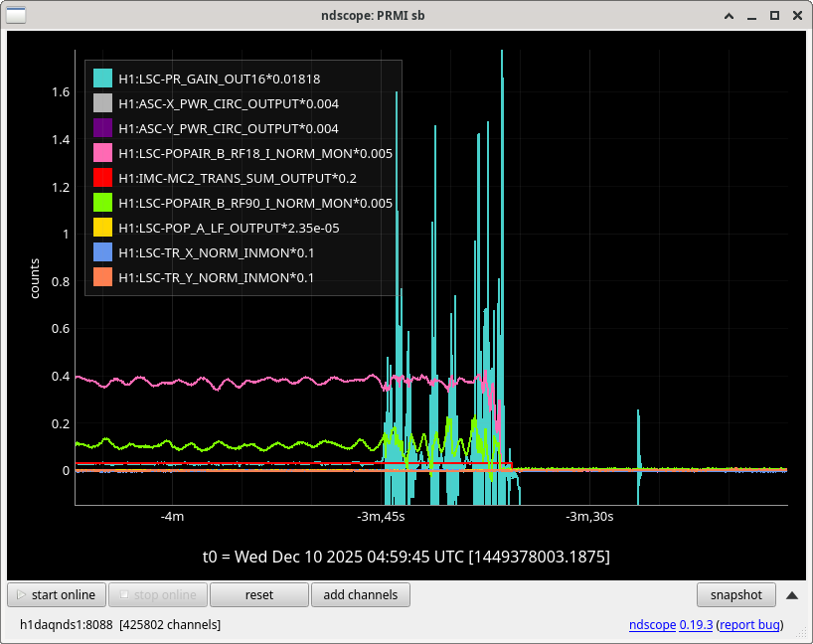The height and width of the screenshot is (644, 813).
Task: Toggle H1:ASC-X_PWR_CIRC_OUTPUT legend label
Action: tap(228, 103)
